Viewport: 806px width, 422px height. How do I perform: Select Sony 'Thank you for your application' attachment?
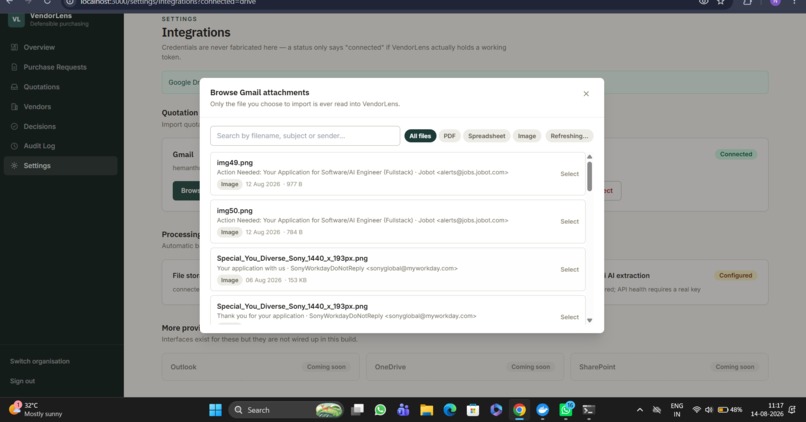pyautogui.click(x=569, y=317)
